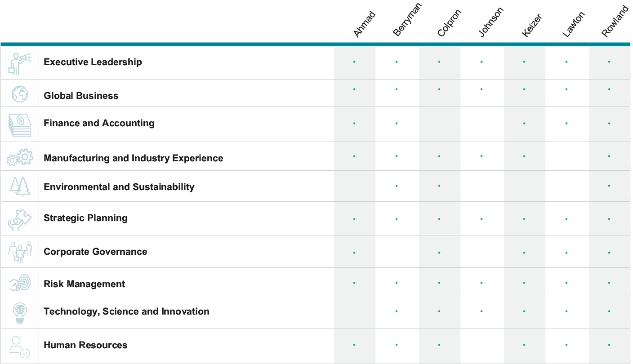Click the Executive Leadership megaphone icon
The height and width of the screenshot is (364, 633).
tap(20, 63)
